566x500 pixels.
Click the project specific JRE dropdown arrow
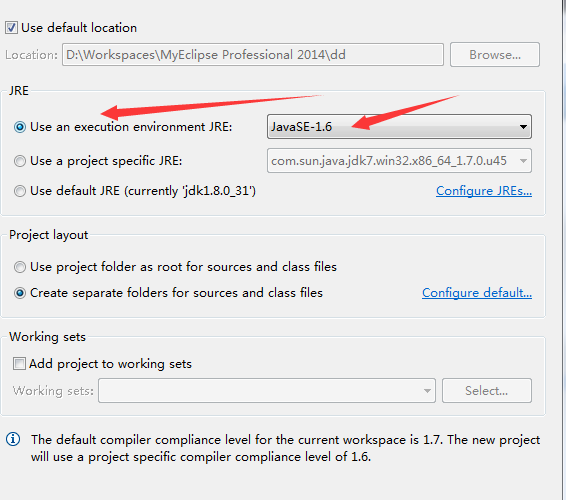pyautogui.click(x=523, y=161)
